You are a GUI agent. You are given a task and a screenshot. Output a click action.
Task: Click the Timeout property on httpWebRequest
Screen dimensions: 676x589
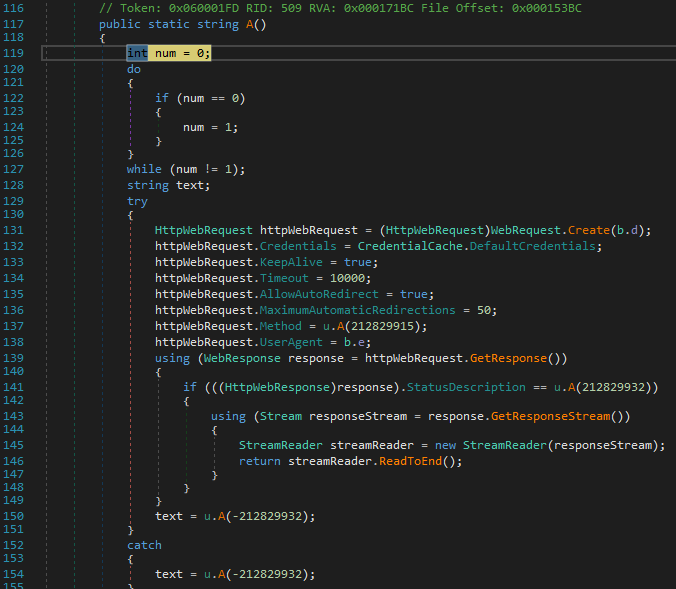click(x=284, y=278)
